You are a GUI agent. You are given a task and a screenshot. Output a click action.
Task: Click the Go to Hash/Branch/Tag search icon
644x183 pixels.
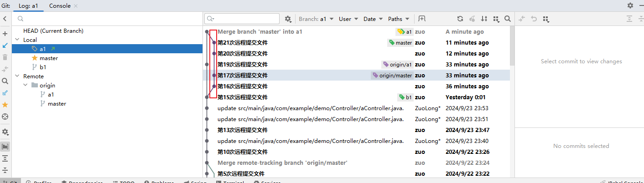508,19
